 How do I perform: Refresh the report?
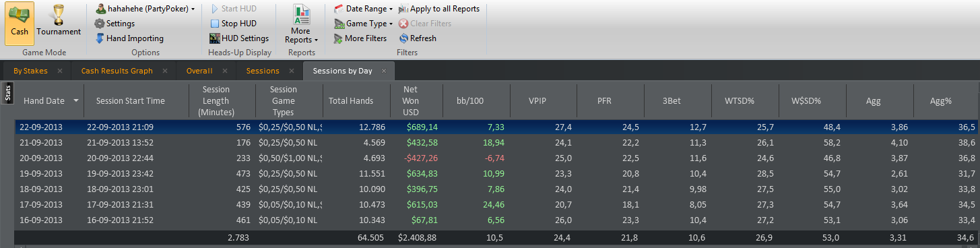[418, 38]
